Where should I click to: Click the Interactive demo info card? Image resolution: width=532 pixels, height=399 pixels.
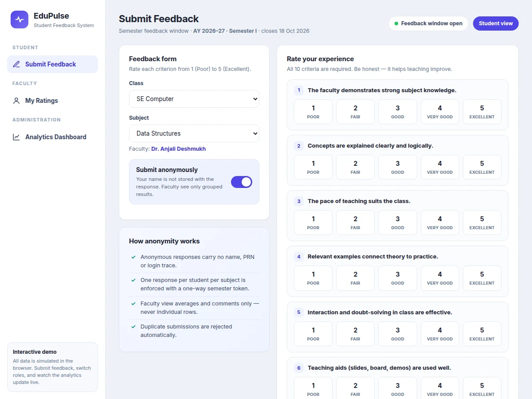(x=52, y=367)
